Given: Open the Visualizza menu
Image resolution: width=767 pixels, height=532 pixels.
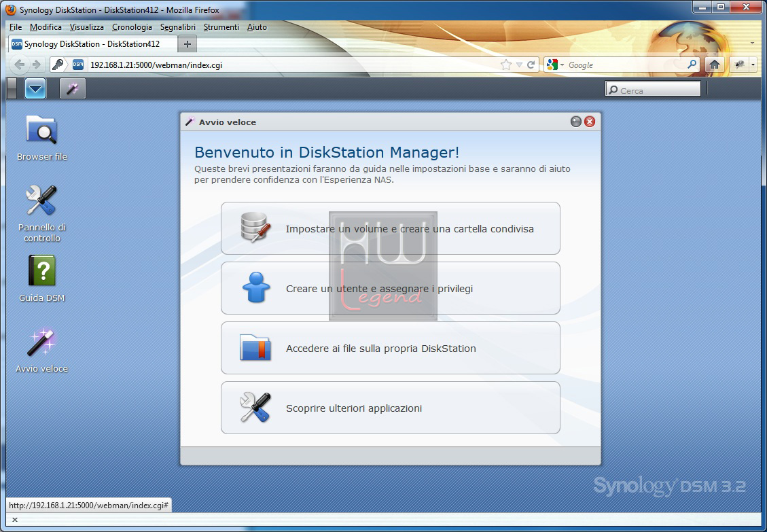Looking at the screenshot, I should pyautogui.click(x=86, y=27).
